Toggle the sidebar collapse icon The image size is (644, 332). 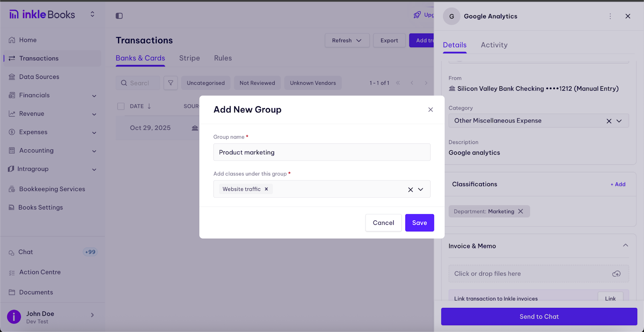point(119,16)
